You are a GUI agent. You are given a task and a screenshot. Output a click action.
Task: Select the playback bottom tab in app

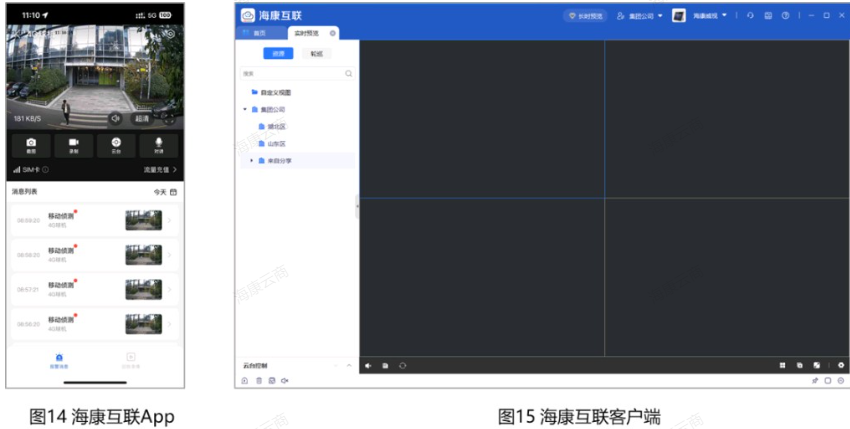click(x=131, y=361)
